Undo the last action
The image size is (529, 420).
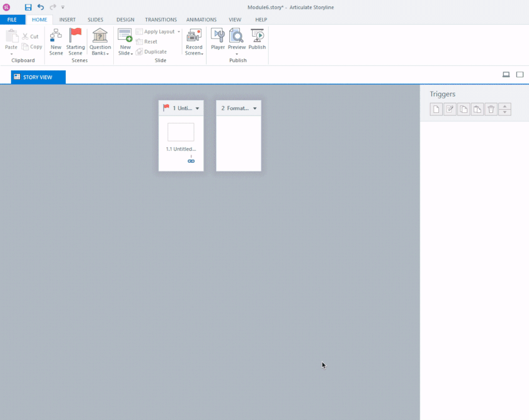pyautogui.click(x=41, y=7)
